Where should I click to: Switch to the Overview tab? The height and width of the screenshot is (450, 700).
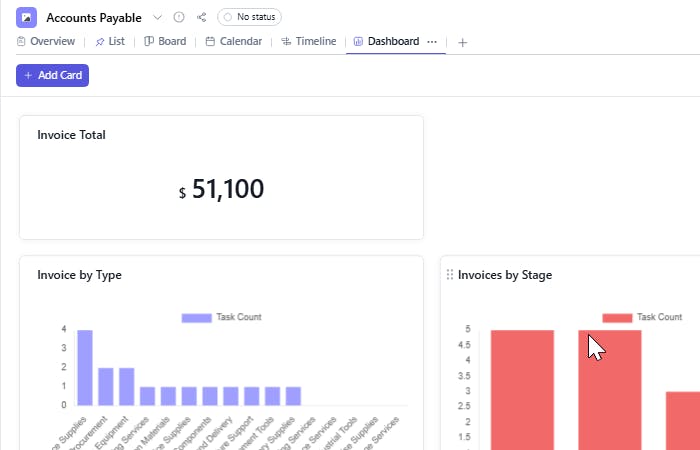(x=46, y=42)
